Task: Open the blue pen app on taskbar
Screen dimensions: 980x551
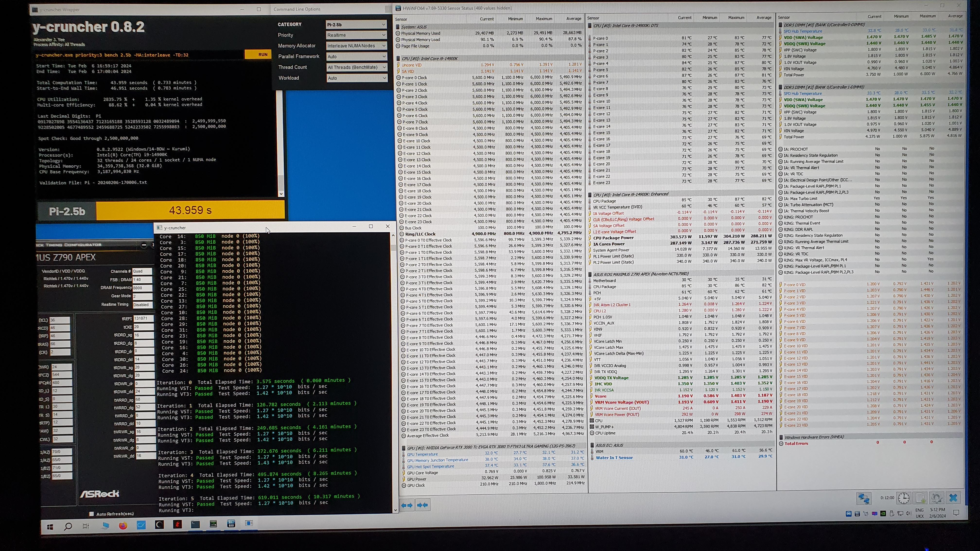Action: 141,525
